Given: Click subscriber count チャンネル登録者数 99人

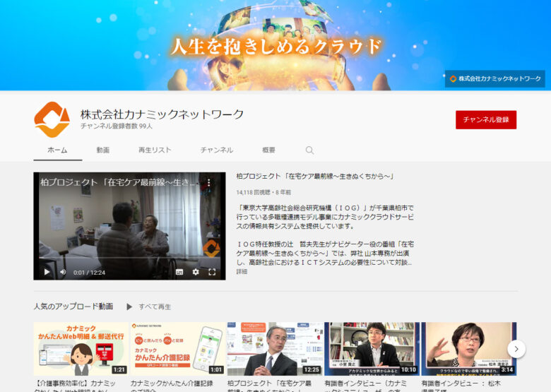Looking at the screenshot, I should pos(117,126).
